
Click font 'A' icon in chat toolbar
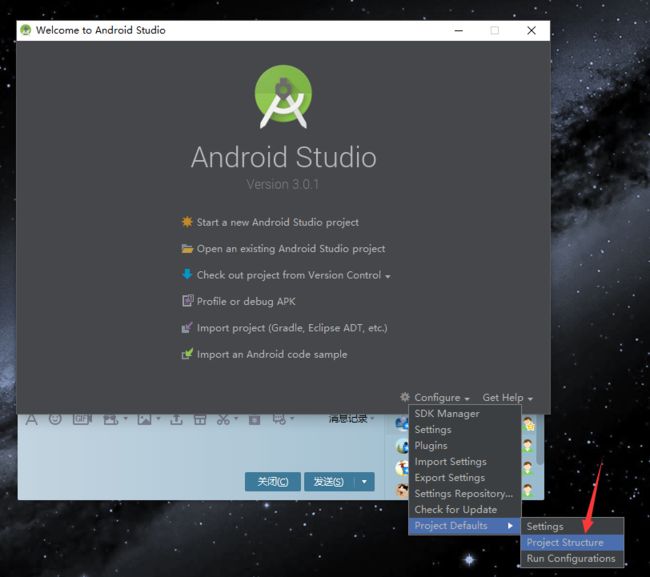click(32, 419)
